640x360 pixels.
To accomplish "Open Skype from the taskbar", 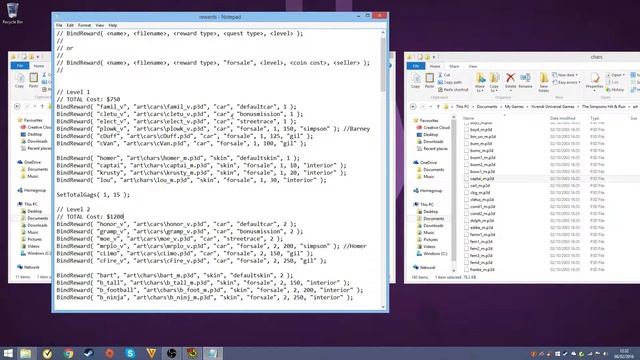I will point(130,353).
